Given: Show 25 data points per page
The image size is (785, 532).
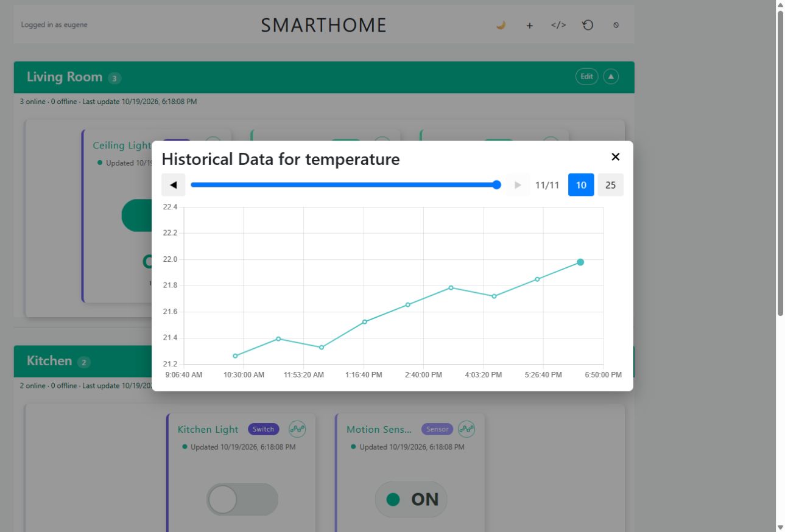Looking at the screenshot, I should [x=610, y=185].
